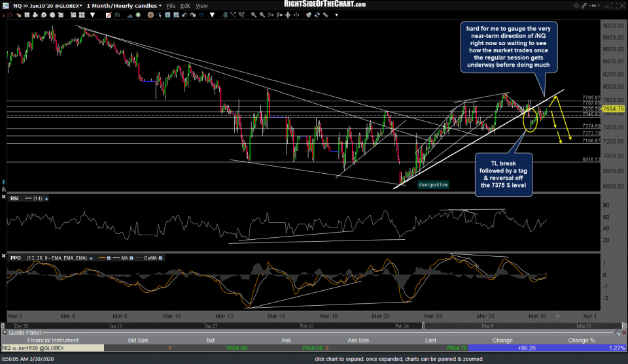Click the grid table toolbar icon
The width and height of the screenshot is (628, 364).
pos(27,15)
